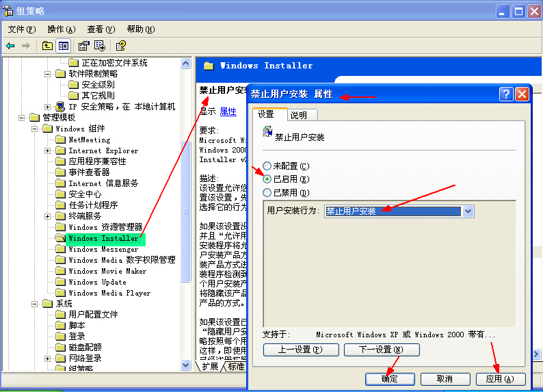
Task: Click the dialog's question mark help button
Action: point(506,94)
